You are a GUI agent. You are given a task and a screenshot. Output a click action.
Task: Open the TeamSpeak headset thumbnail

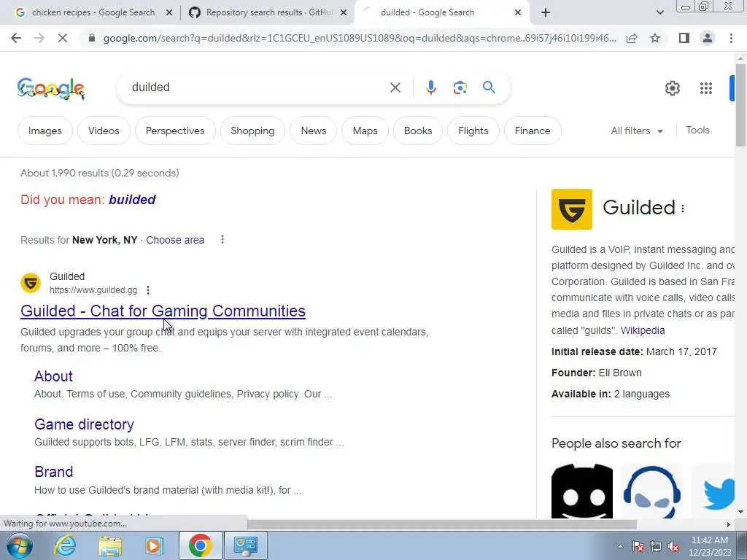tap(651, 491)
